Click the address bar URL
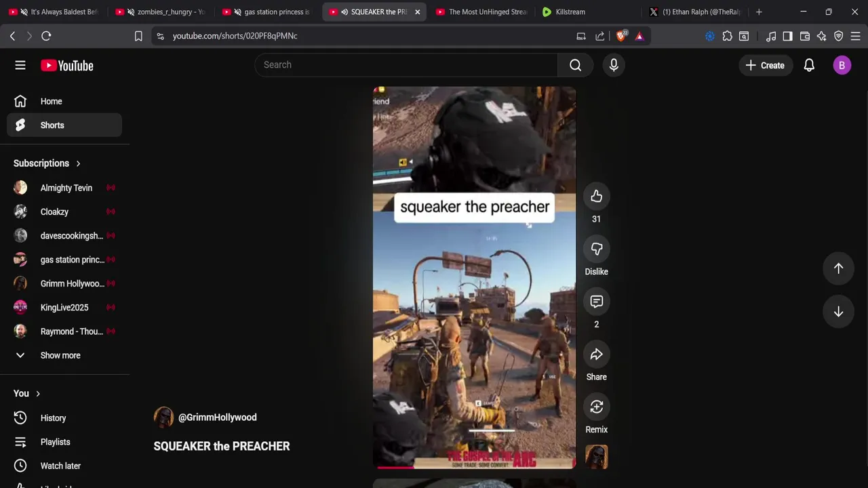The width and height of the screenshot is (868, 488). point(235,36)
